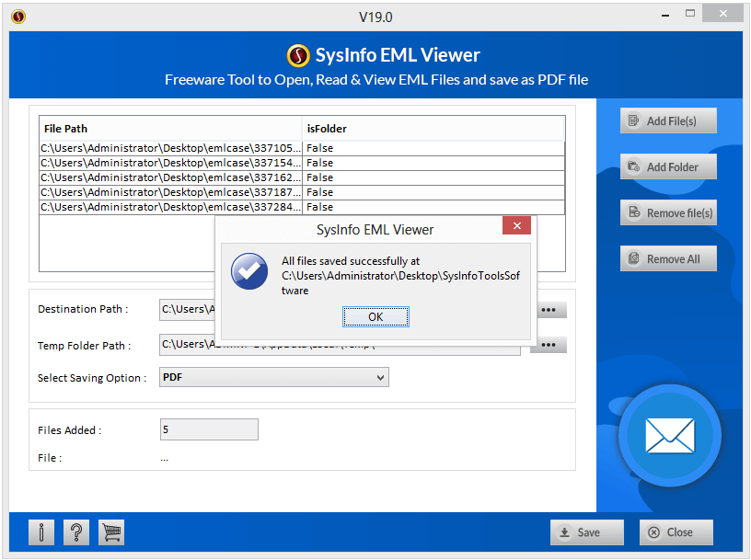
Task: Click inside the Files Added field
Action: (x=208, y=429)
